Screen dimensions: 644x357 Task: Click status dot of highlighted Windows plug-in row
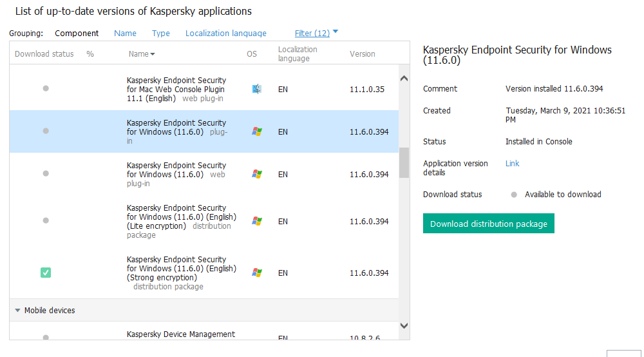click(46, 131)
